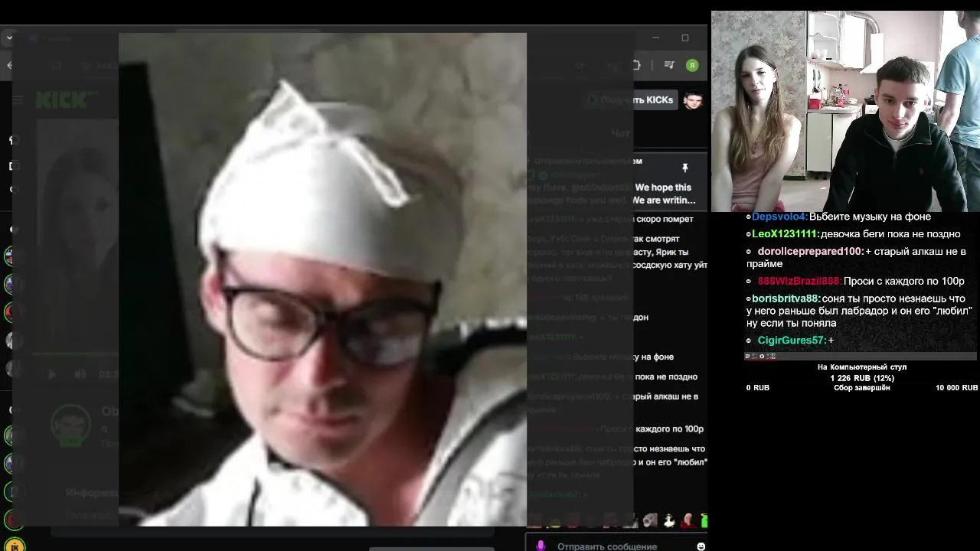980x551 pixels.
Task: Click the pinned message 'We hope this'
Action: [x=663, y=187]
